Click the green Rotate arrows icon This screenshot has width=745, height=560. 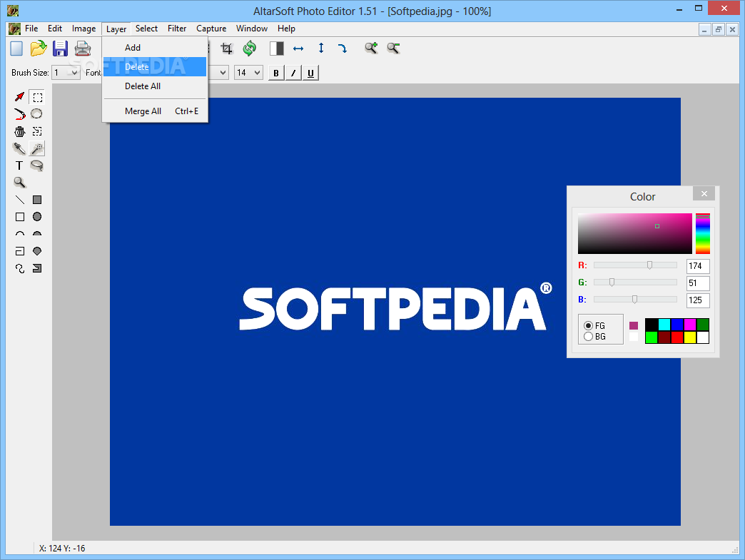(250, 48)
